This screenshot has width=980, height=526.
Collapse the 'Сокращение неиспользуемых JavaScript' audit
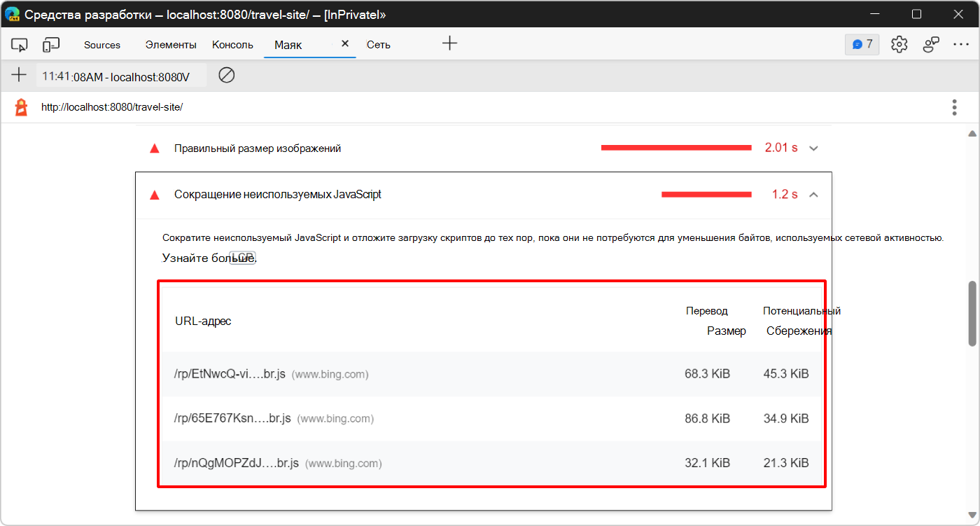pyautogui.click(x=813, y=195)
